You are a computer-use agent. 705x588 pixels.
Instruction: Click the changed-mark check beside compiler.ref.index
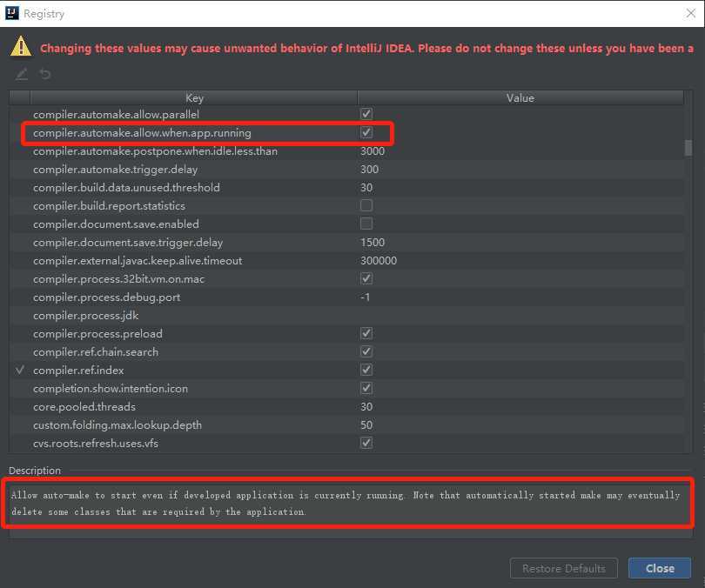coord(20,370)
